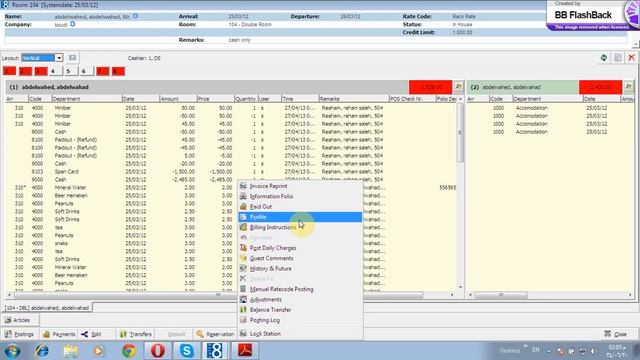Open Skype from the taskbar
Screen dimensions: 640x360
(x=187, y=351)
